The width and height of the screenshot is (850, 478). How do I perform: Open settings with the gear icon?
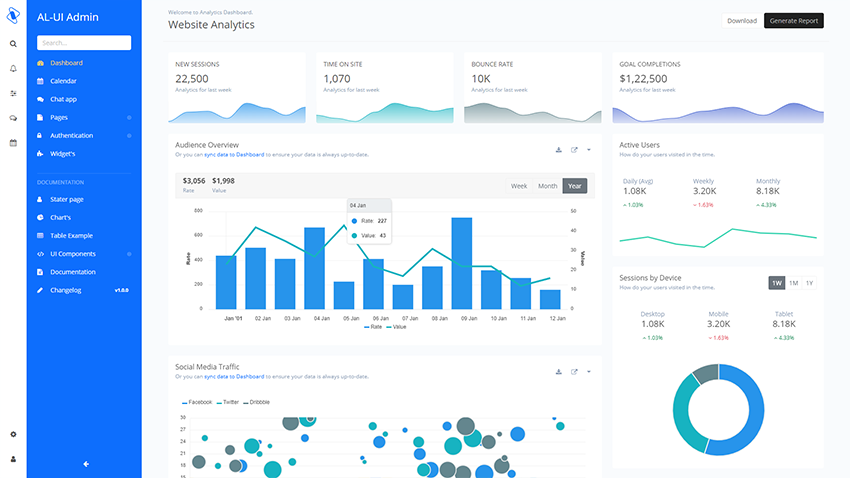pos(13,434)
